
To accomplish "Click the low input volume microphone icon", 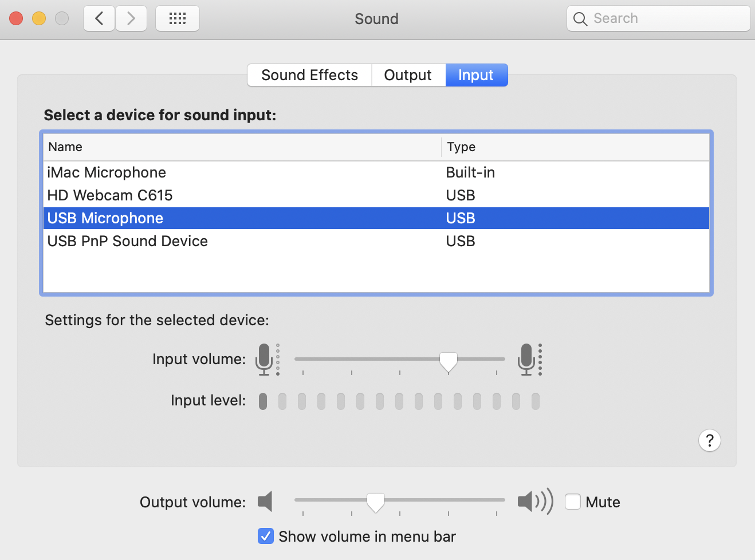I will [x=265, y=359].
